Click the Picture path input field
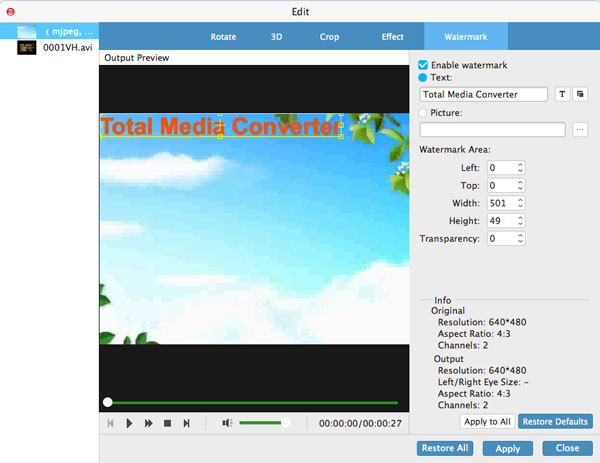600x463 pixels. pyautogui.click(x=492, y=130)
